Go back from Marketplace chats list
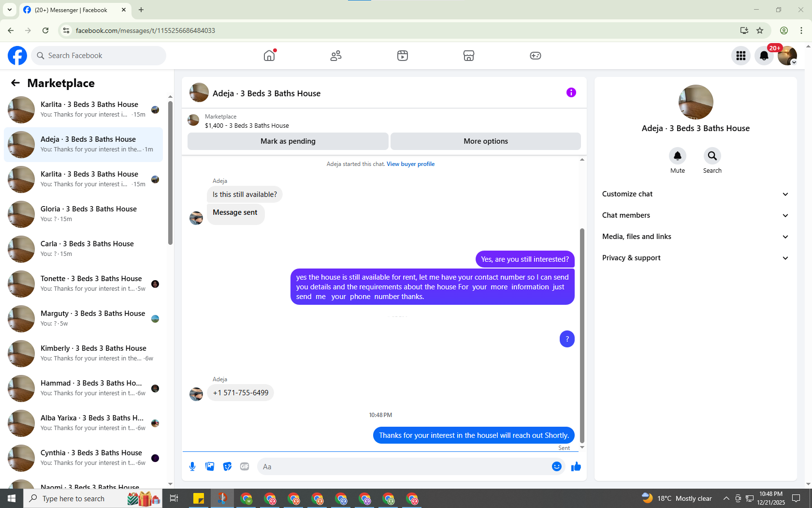The image size is (812, 508). tap(15, 83)
